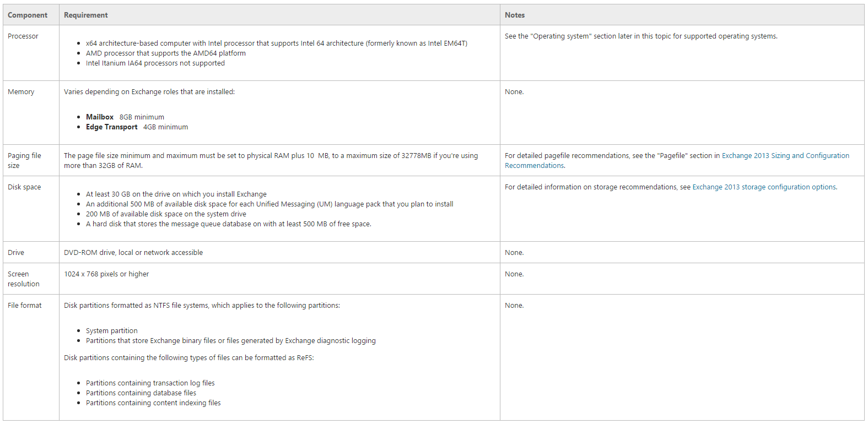The height and width of the screenshot is (424, 868).
Task: Click the bold Edge Transport text
Action: (112, 127)
